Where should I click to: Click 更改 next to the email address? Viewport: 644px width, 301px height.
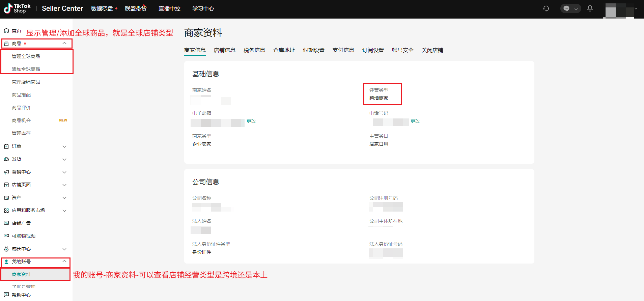click(251, 121)
